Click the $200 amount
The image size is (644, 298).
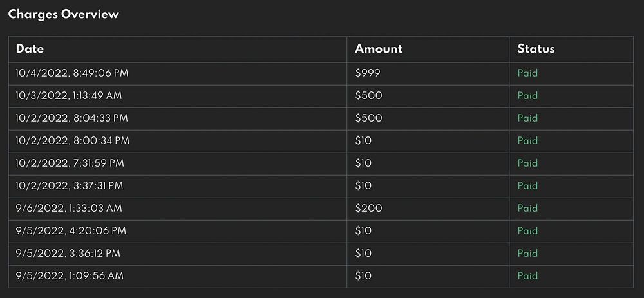click(x=368, y=209)
